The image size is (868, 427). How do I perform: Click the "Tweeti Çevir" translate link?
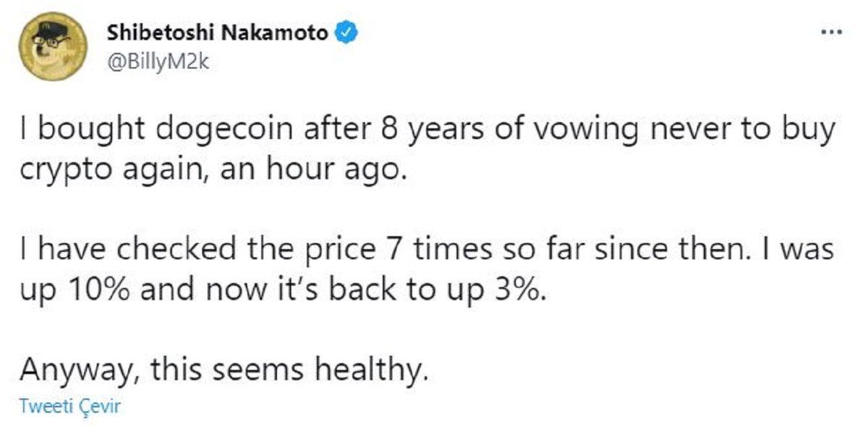[69, 406]
